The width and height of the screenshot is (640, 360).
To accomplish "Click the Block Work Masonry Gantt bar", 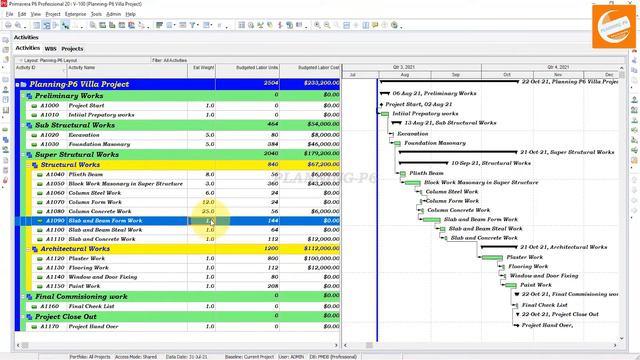I will 413,183.
